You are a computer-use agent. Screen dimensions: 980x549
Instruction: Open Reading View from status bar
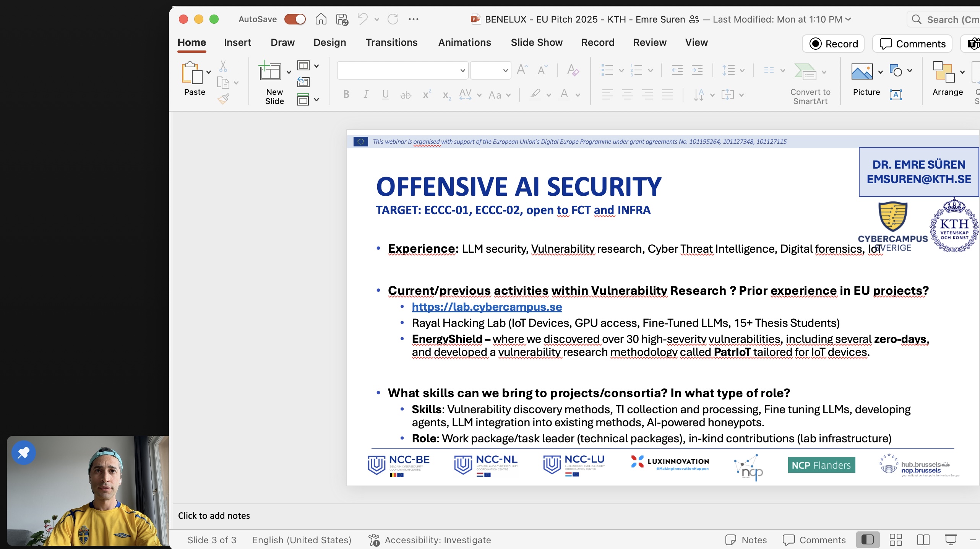[x=923, y=540]
